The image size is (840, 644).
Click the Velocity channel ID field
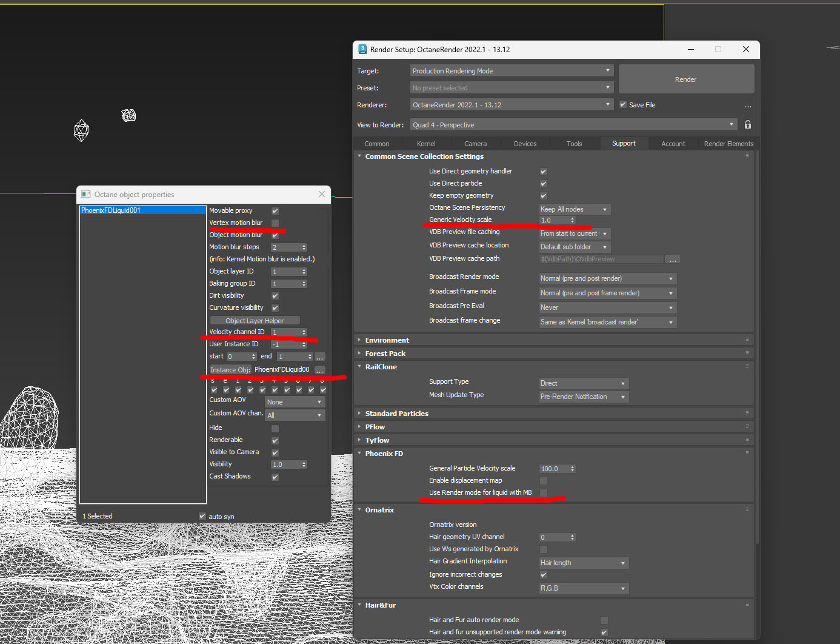click(285, 332)
